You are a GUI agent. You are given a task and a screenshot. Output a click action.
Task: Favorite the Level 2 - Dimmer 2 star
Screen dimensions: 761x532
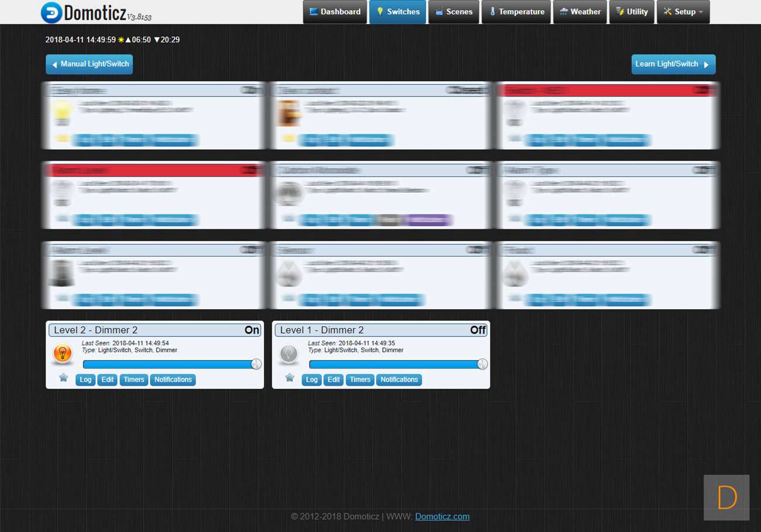64,378
